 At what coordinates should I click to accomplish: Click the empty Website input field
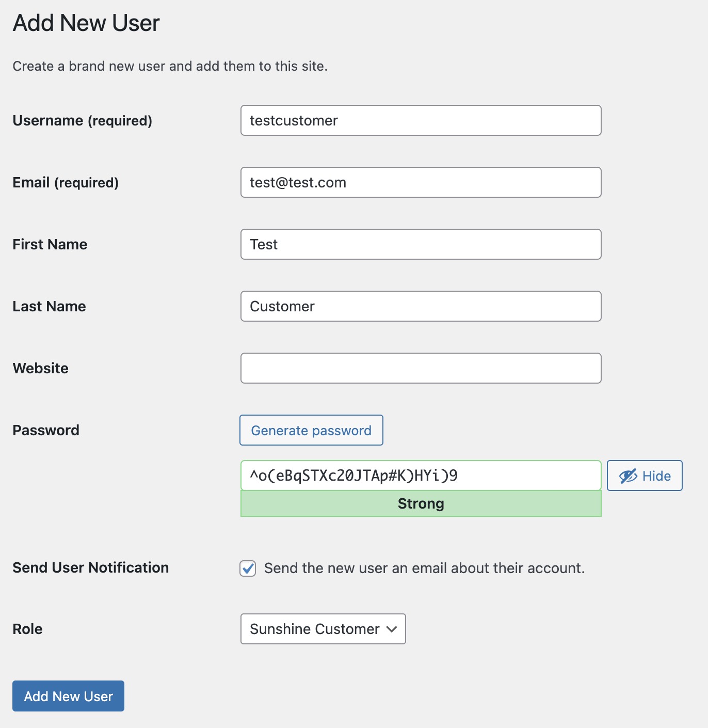click(x=421, y=368)
